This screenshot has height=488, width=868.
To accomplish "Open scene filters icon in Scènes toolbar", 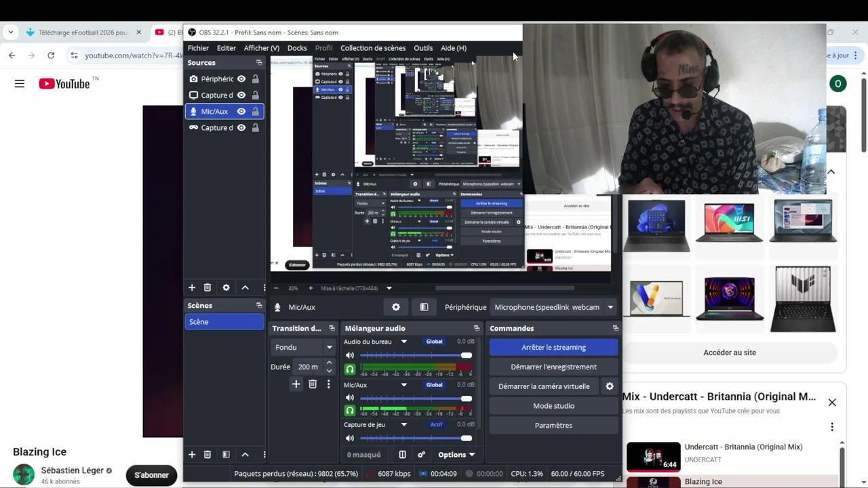I will tap(226, 454).
